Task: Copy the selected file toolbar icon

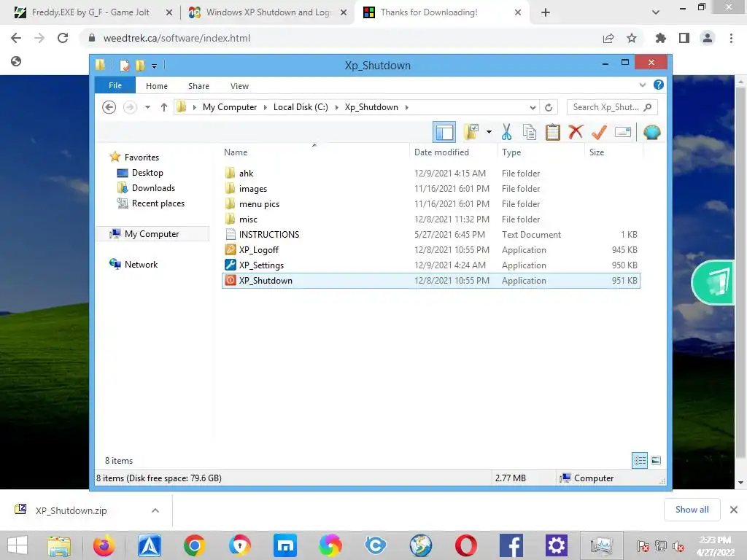Action: coord(530,132)
